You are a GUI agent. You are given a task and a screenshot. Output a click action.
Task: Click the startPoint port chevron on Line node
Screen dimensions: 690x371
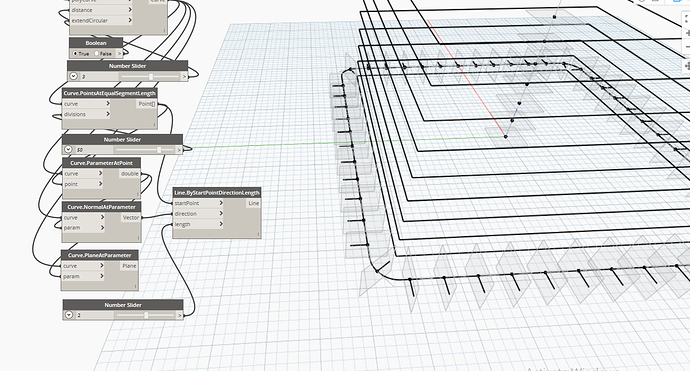pos(221,203)
